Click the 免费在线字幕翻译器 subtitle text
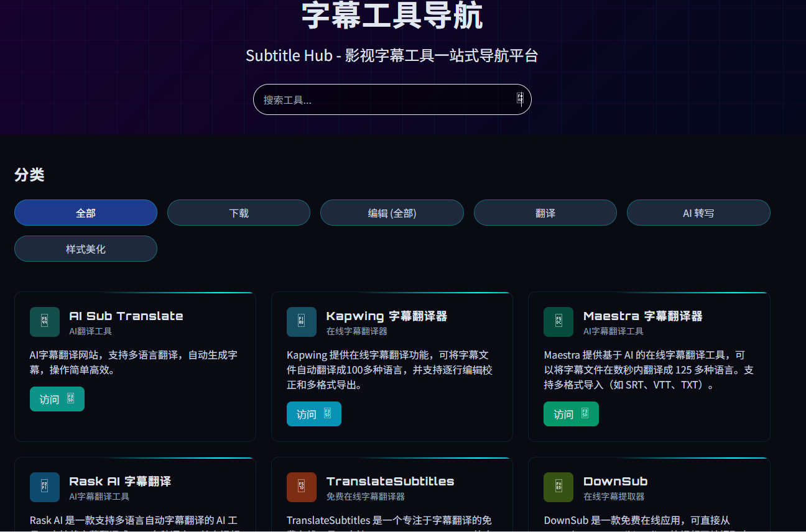Screen dimensions: 806x532 click(x=366, y=497)
